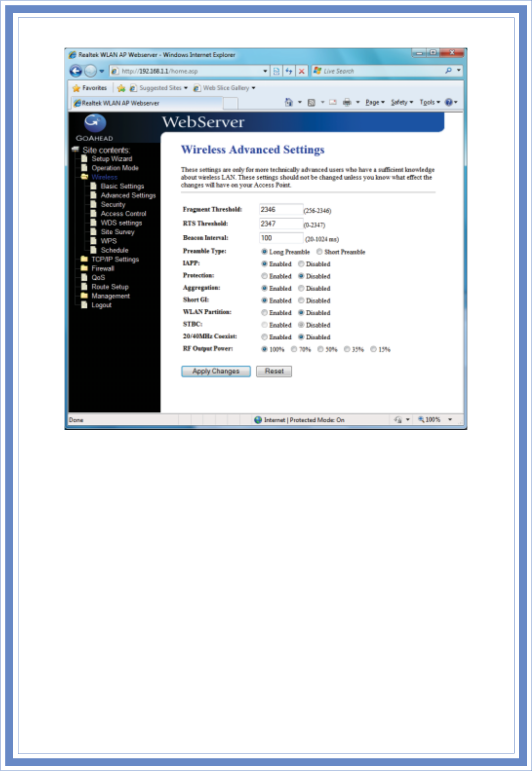
Task: Click the browser Forward arrow button
Action: tap(90, 71)
